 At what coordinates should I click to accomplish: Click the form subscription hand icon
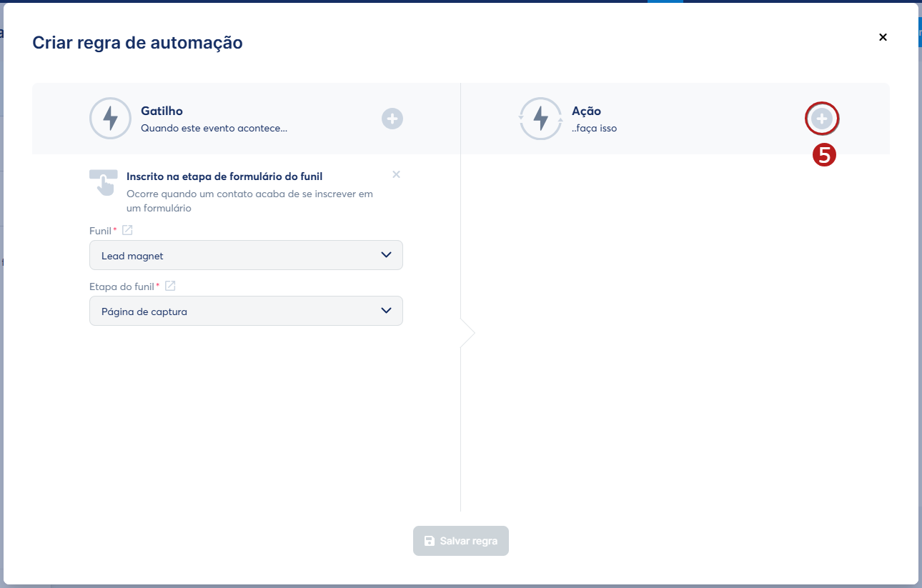tap(104, 182)
